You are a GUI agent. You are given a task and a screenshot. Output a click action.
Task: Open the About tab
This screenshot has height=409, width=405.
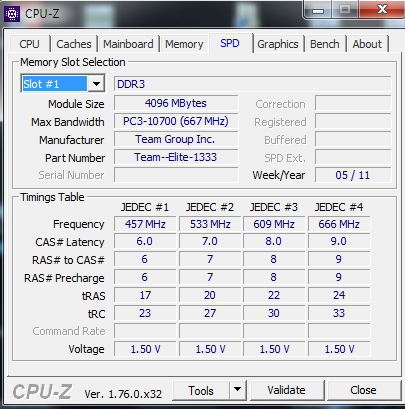367,44
